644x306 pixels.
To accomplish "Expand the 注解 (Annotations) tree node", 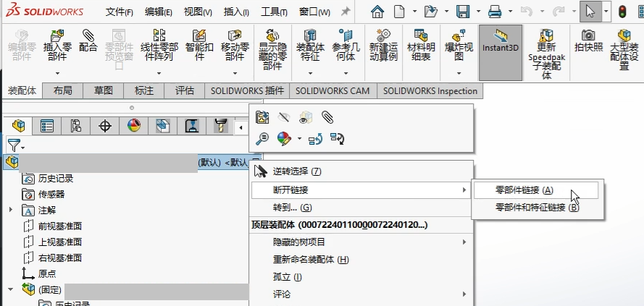I will coord(11,210).
